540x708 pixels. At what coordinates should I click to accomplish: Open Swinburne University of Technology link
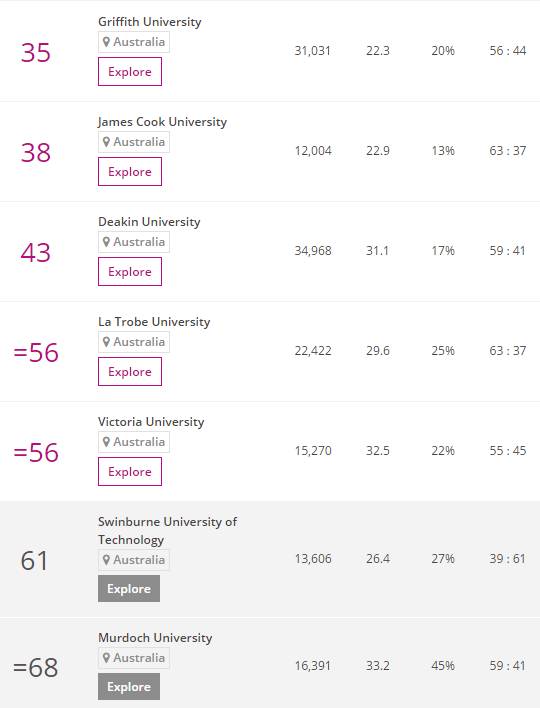pyautogui.click(x=168, y=531)
